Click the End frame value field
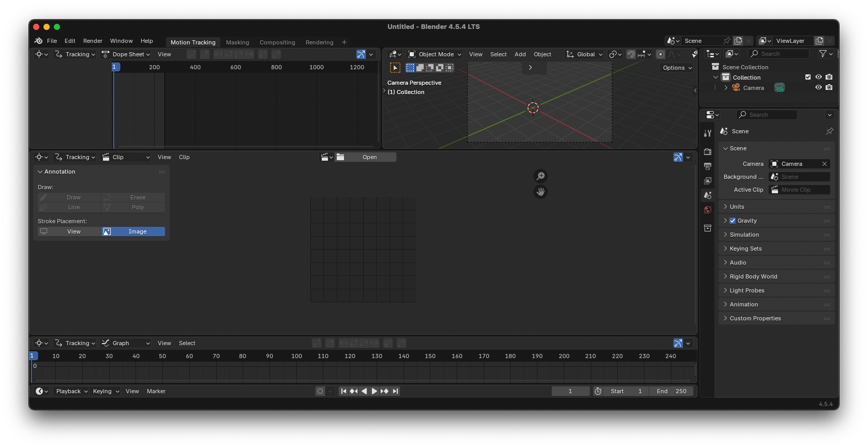 click(671, 391)
